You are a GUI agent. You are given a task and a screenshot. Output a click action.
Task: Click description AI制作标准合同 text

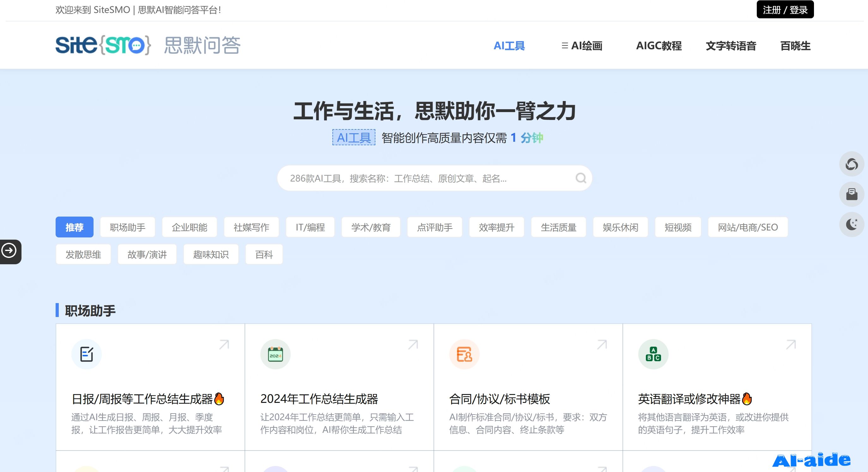coord(528,423)
